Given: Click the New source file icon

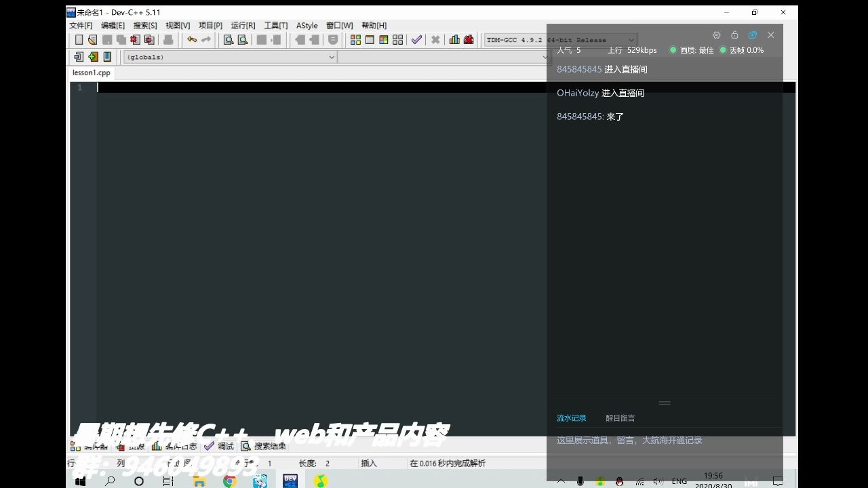Looking at the screenshot, I should point(79,40).
